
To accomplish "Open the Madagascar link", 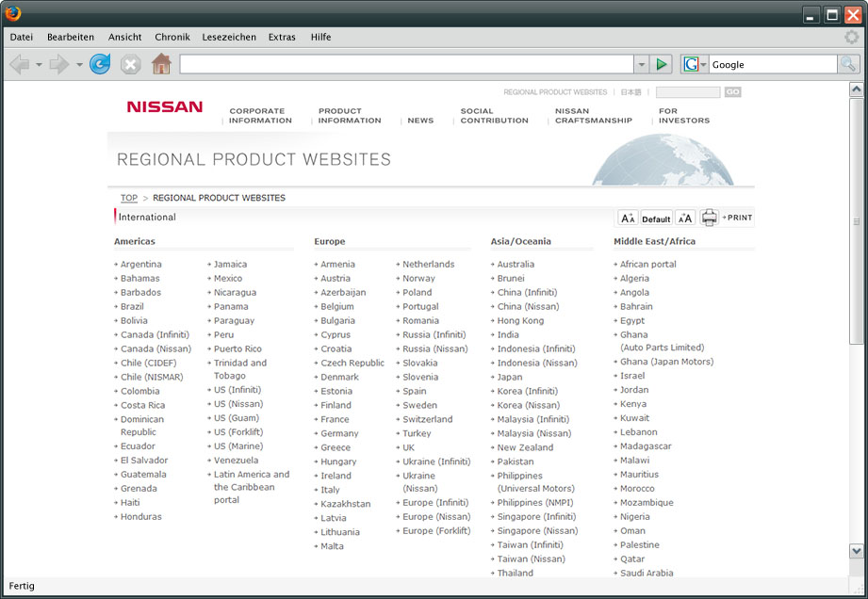I will tap(646, 445).
